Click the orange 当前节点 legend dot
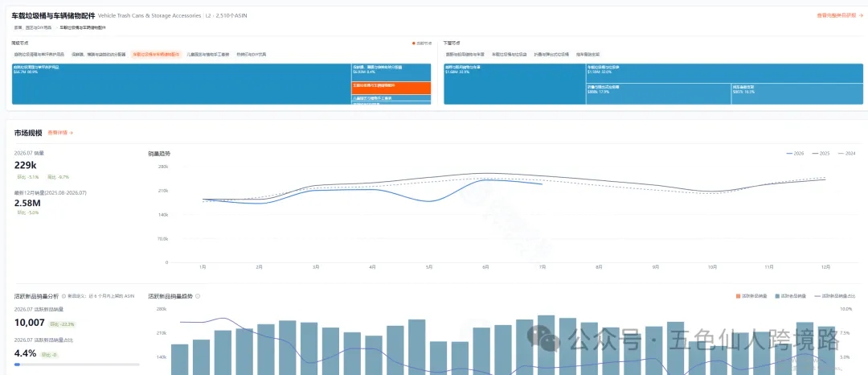Screen dimensions: 868x375 coord(414,43)
